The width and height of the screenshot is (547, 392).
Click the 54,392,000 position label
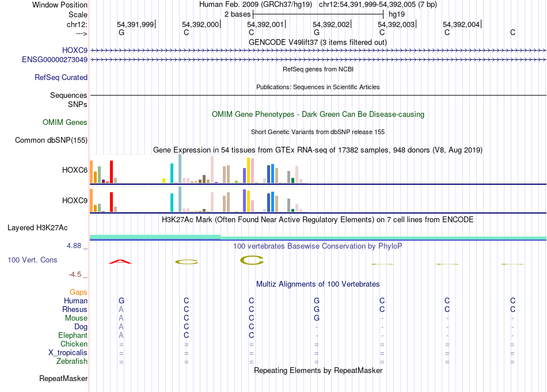point(200,24)
